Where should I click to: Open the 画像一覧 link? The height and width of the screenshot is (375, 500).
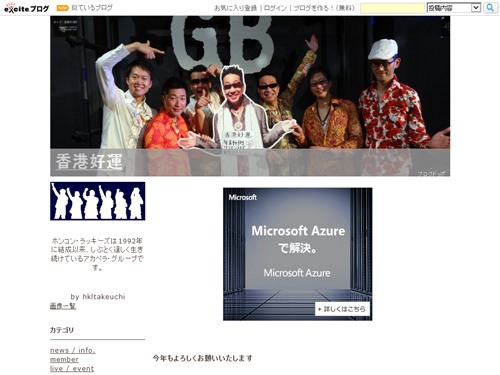point(63,306)
